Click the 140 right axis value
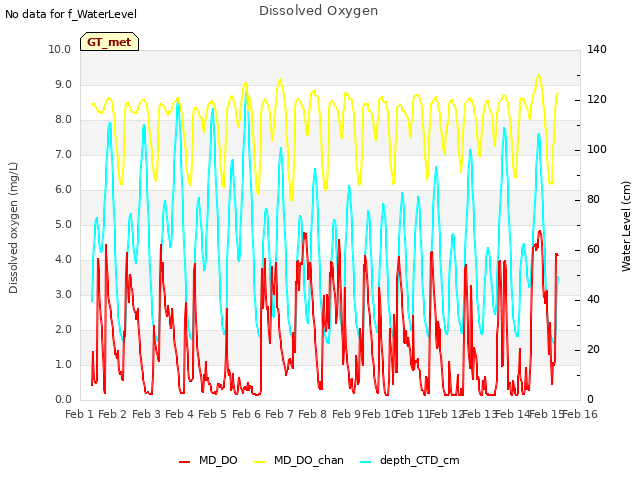 coord(597,49)
